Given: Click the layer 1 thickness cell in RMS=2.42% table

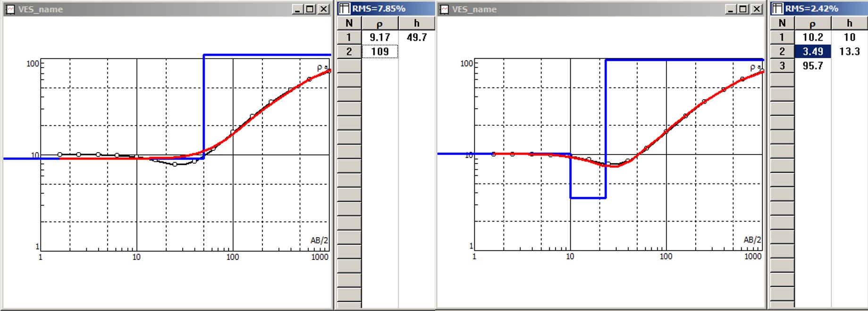Looking at the screenshot, I should (850, 37).
